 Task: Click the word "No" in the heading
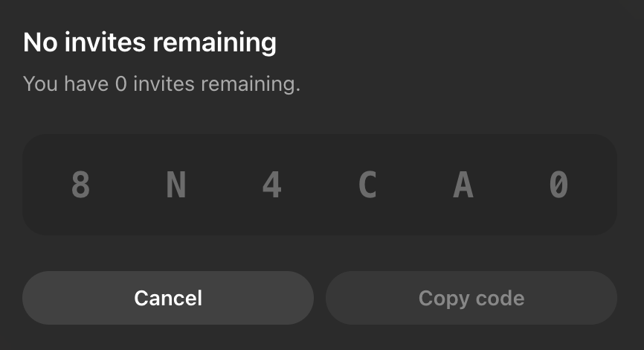coord(39,42)
